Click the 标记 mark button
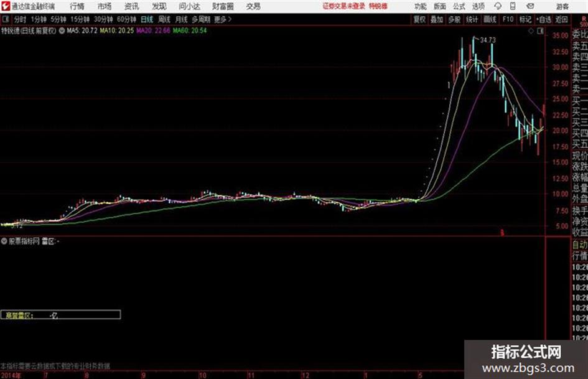Screen dimensions: 588x379 point(525,19)
